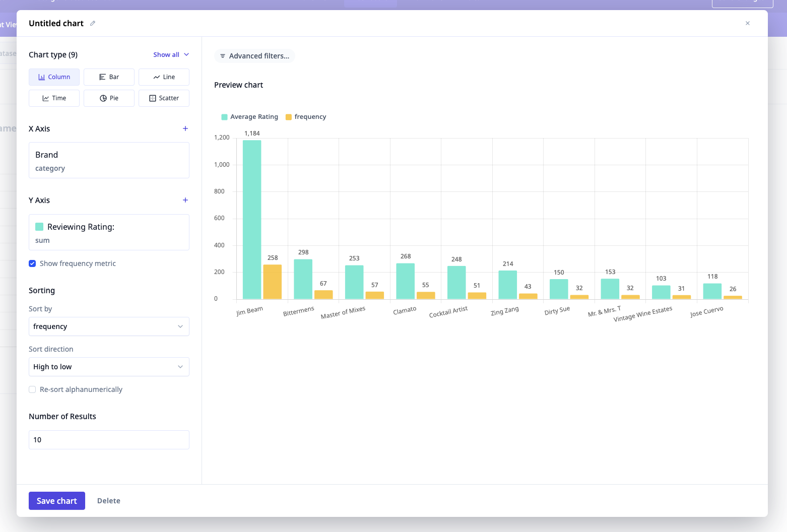Enable Re-sort alphanumerically checkbox
Screen dimensions: 787x532
[x=32, y=389]
